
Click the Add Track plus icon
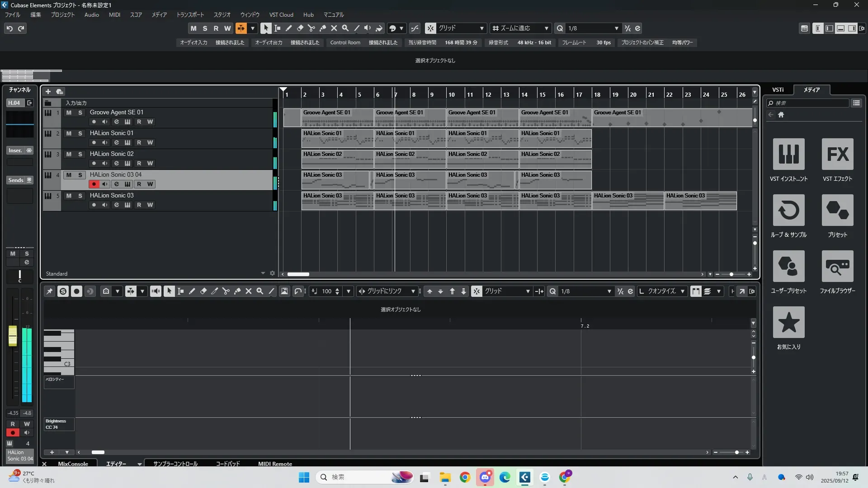48,91
